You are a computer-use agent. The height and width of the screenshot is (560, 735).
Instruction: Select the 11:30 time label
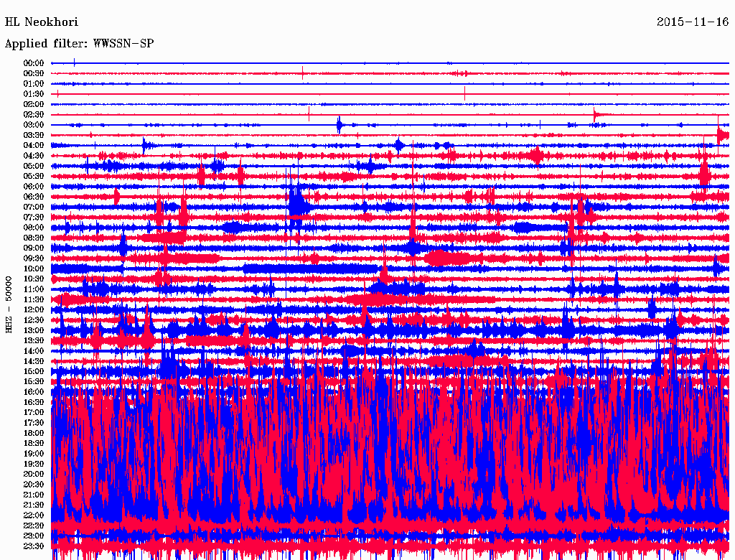click(34, 299)
